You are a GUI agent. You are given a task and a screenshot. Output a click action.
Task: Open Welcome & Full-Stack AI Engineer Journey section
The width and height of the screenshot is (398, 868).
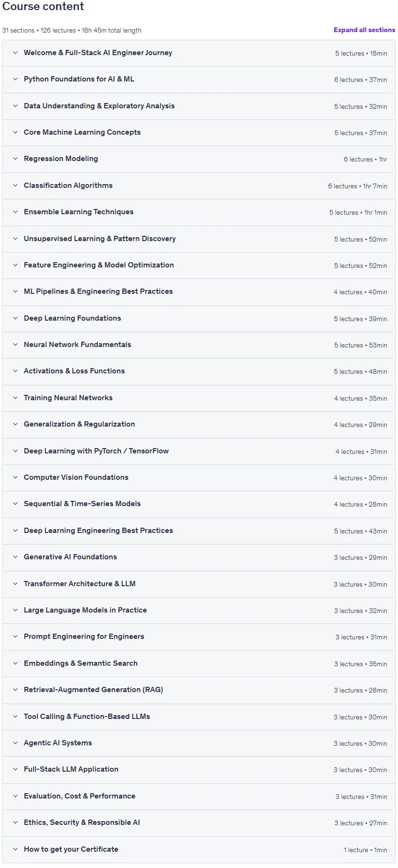point(199,53)
